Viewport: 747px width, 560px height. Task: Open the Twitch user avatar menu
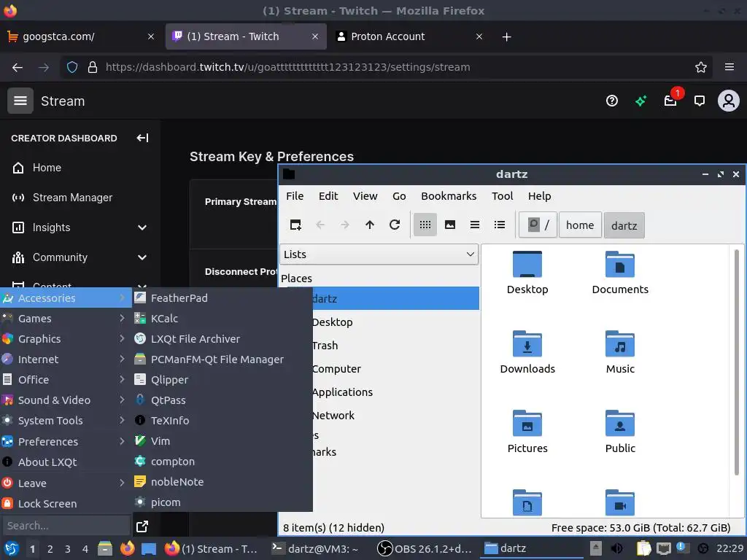(x=729, y=101)
